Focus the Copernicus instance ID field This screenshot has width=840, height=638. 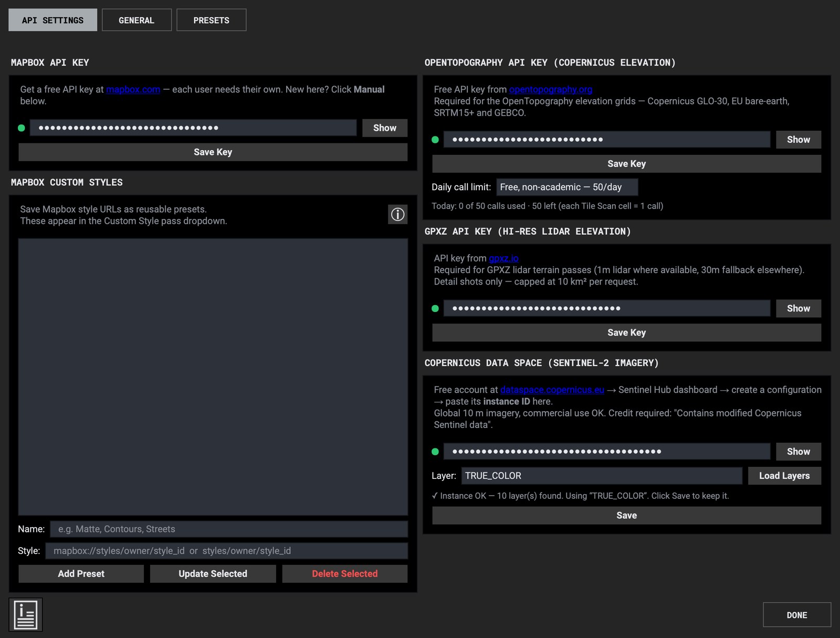(606, 452)
